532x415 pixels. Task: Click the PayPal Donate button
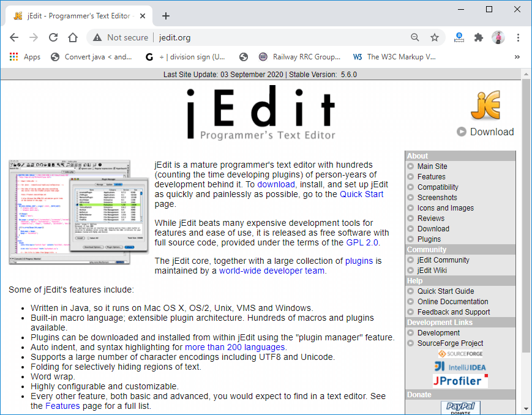[x=460, y=408]
